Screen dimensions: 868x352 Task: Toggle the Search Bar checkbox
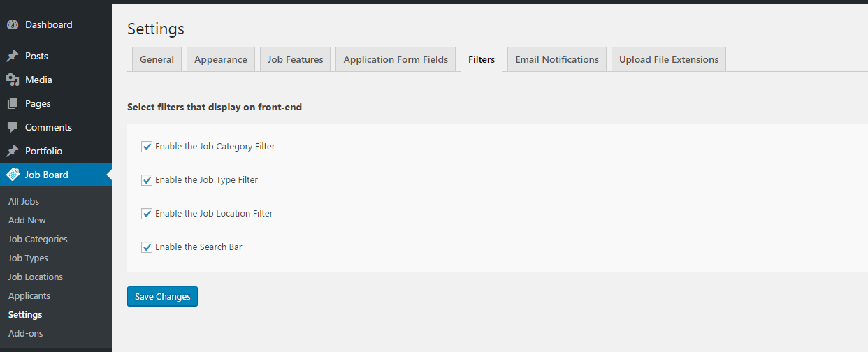click(147, 247)
